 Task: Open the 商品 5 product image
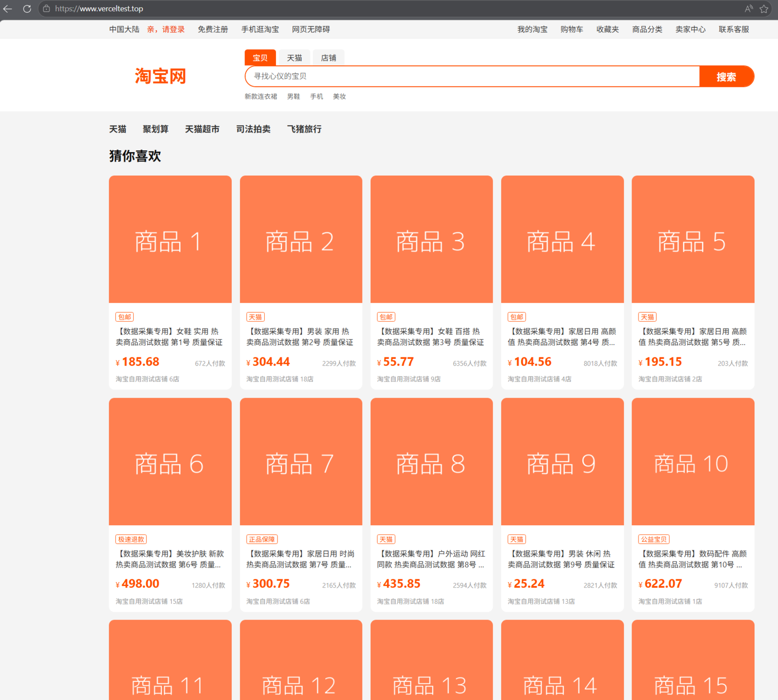(x=693, y=239)
